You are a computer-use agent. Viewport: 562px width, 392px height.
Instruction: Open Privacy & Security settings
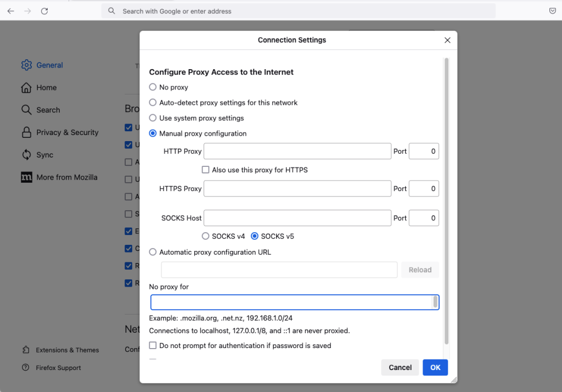point(67,132)
